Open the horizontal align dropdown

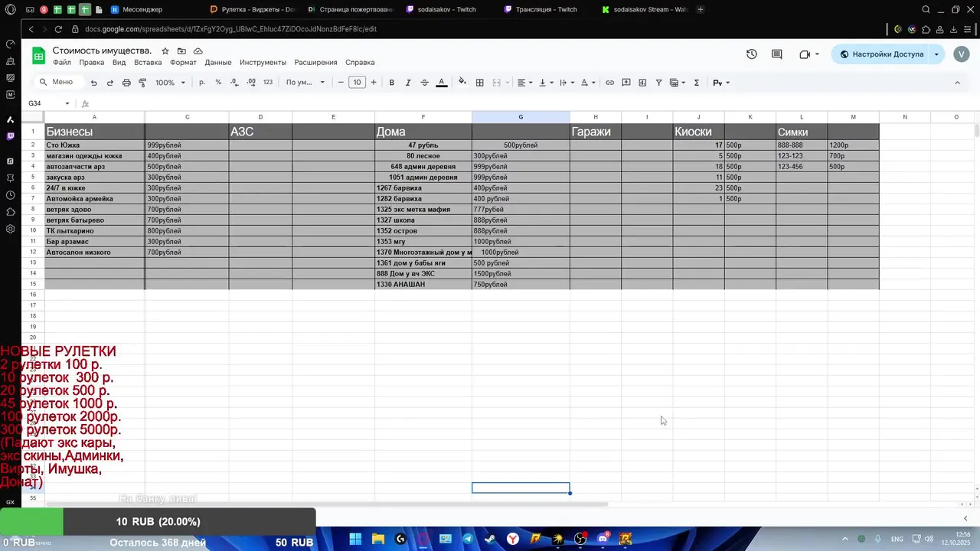point(524,83)
